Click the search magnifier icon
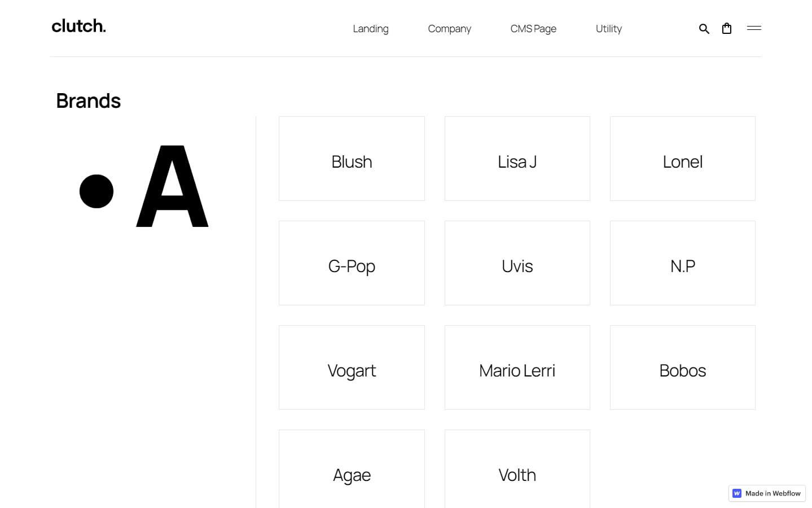Image resolution: width=812 pixels, height=508 pixels. pyautogui.click(x=704, y=29)
